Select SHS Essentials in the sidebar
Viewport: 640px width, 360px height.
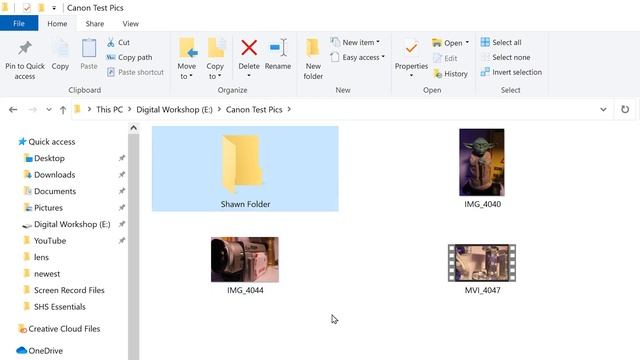click(x=55, y=307)
